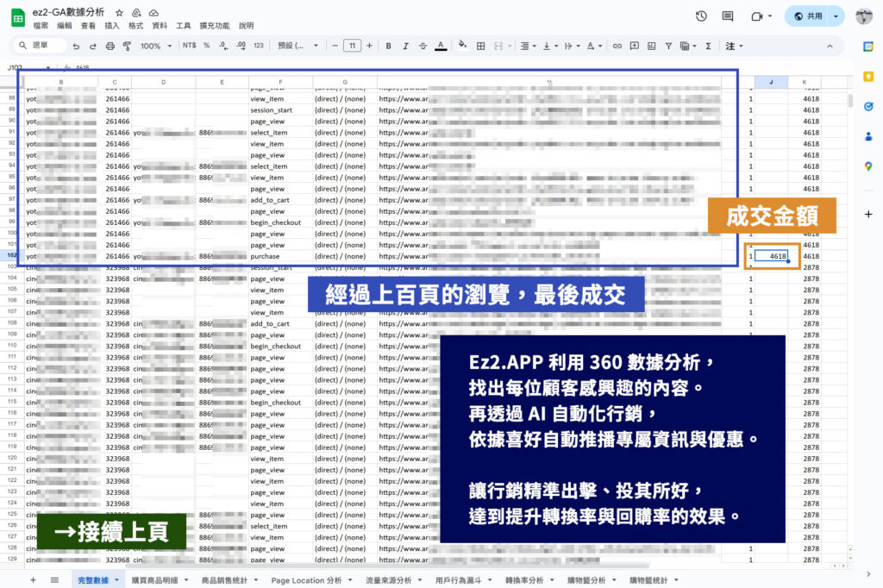
Task: Open Contacts side panel icon
Action: [868, 136]
